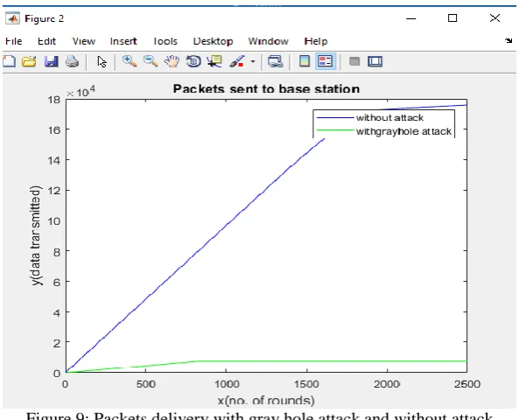Viewport: 519px width, 420px height.
Task: Maximize the Figure 2 window
Action: (x=452, y=17)
